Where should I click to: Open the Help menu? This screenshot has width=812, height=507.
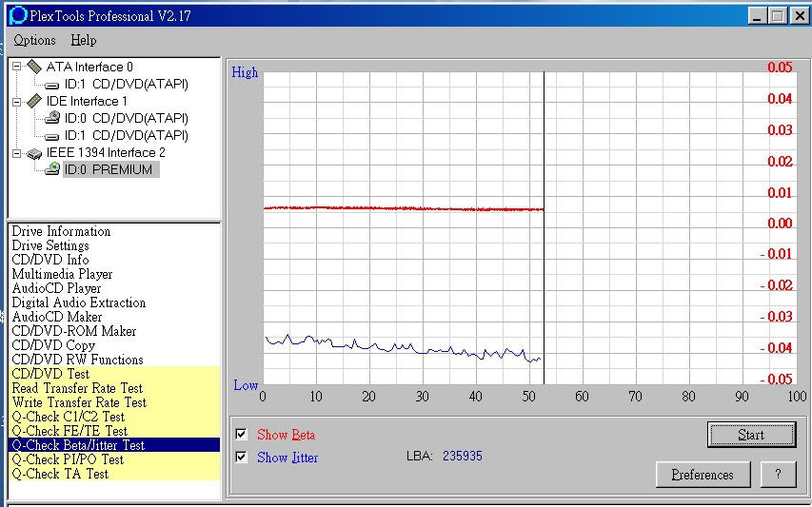coord(84,40)
